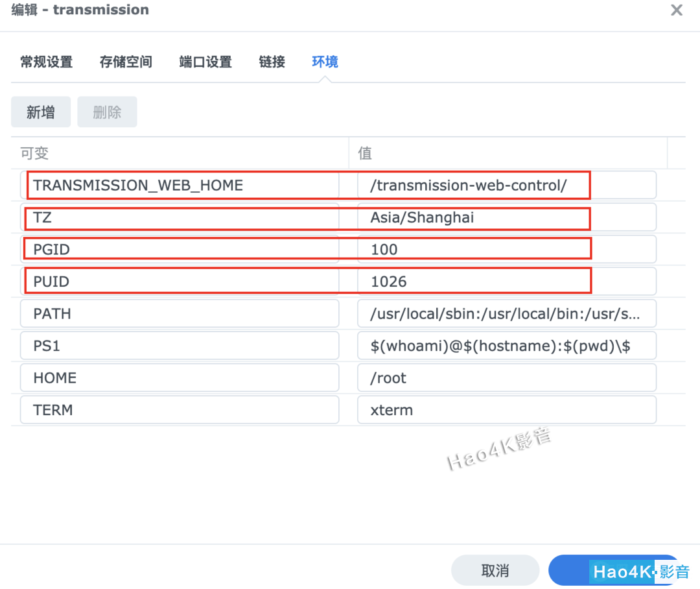Edit the PATH value field /usr/local/sbin
This screenshot has height=589, width=700.
point(507,314)
